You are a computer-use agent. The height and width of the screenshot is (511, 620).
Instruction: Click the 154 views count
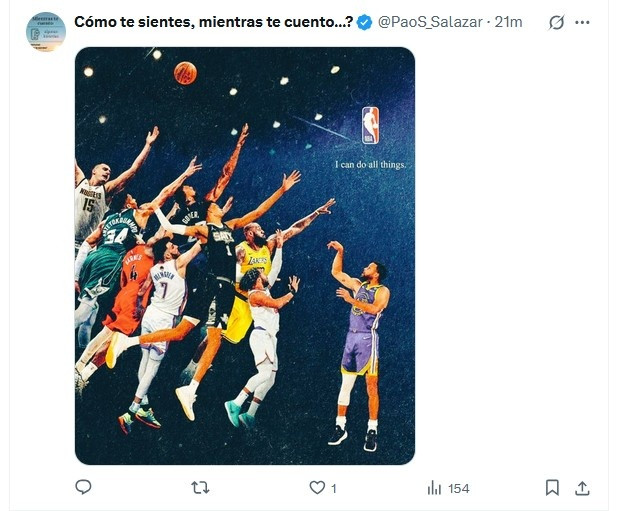pyautogui.click(x=459, y=488)
